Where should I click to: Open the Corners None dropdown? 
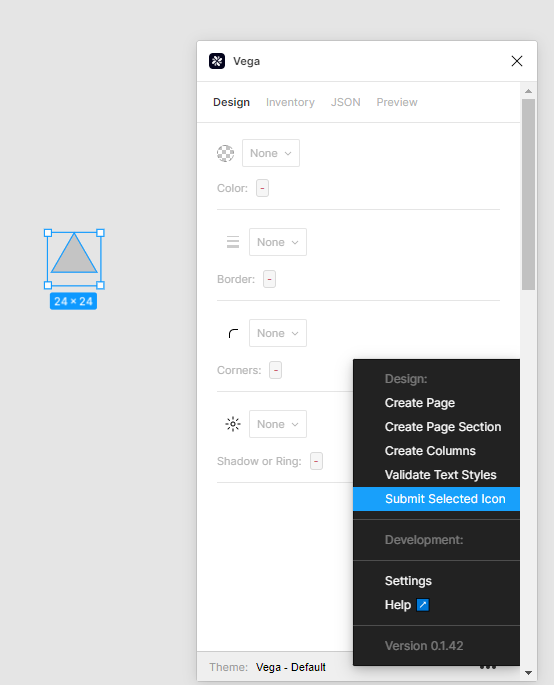click(x=278, y=333)
